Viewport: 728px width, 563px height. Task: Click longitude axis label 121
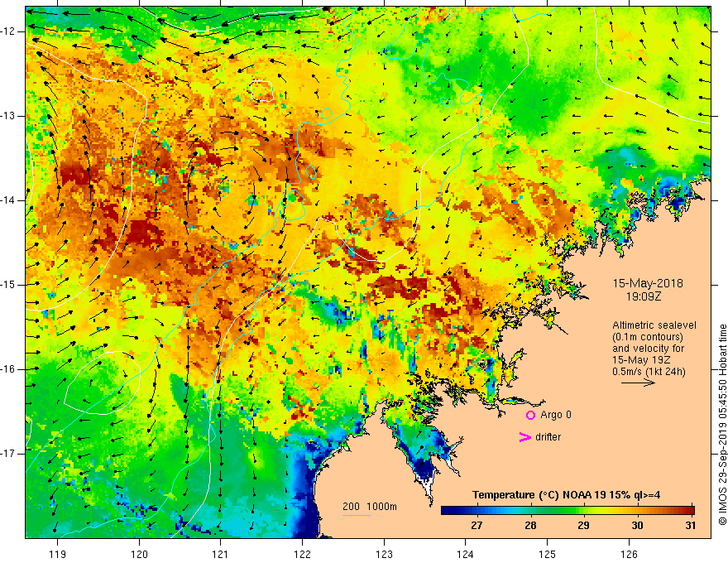pos(221,554)
